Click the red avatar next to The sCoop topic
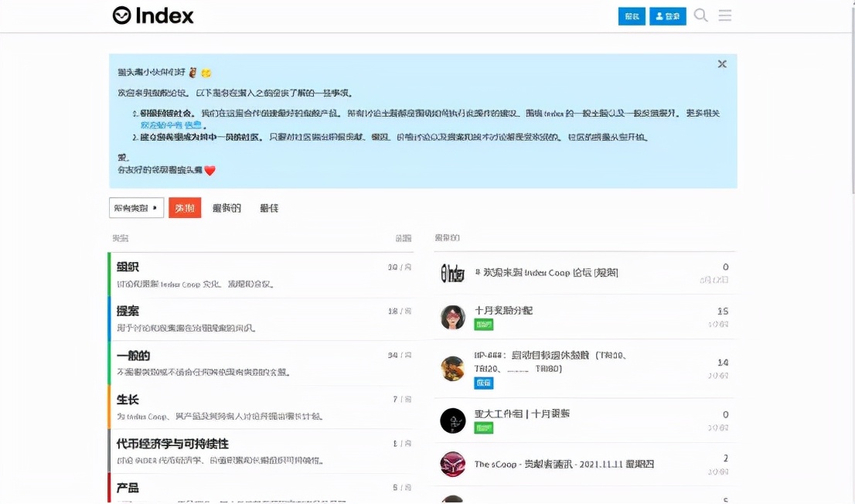This screenshot has width=855, height=504. 453,462
